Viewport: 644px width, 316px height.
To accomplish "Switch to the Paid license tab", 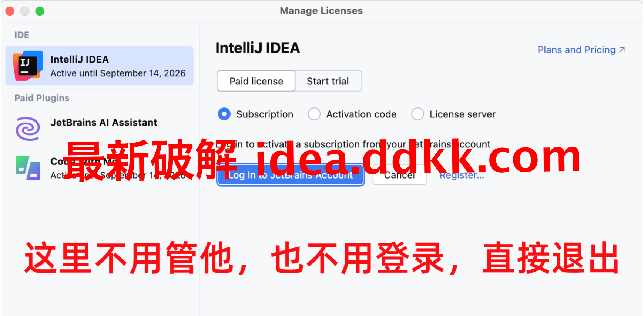I will pyautogui.click(x=256, y=81).
